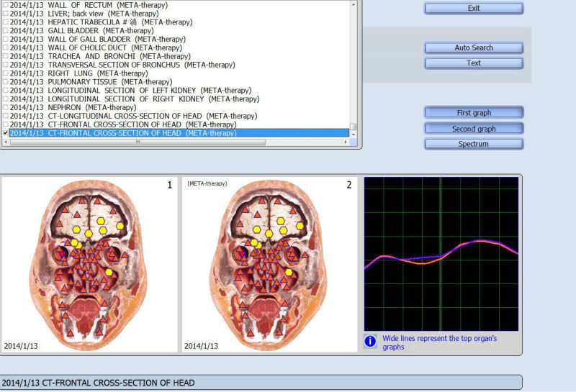Click the horizontal scrollbar right arrow

point(344,142)
